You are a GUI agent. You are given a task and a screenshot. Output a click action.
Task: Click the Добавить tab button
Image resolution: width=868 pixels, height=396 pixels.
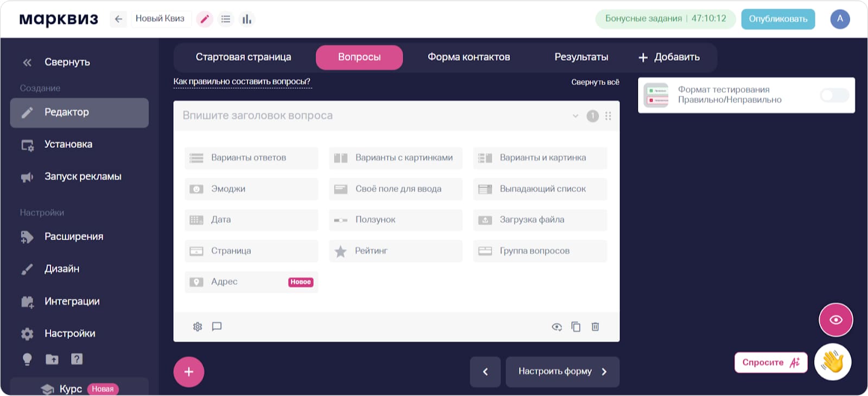(x=669, y=57)
